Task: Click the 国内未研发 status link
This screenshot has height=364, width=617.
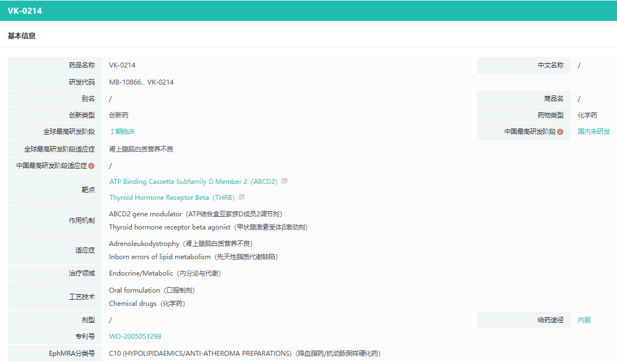Action: tap(593, 132)
